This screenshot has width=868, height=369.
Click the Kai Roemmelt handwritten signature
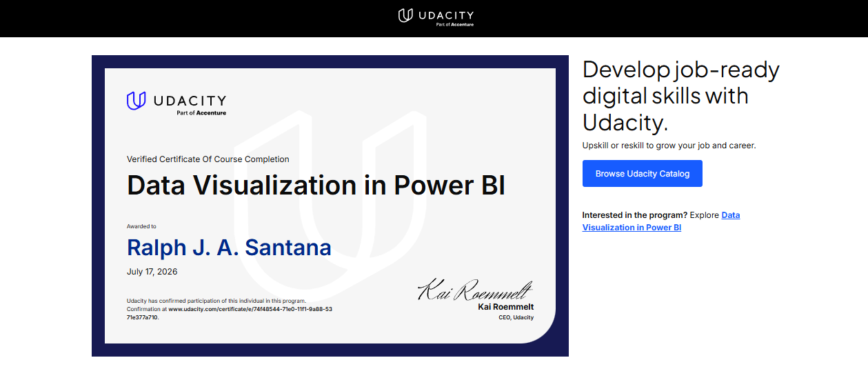[475, 290]
